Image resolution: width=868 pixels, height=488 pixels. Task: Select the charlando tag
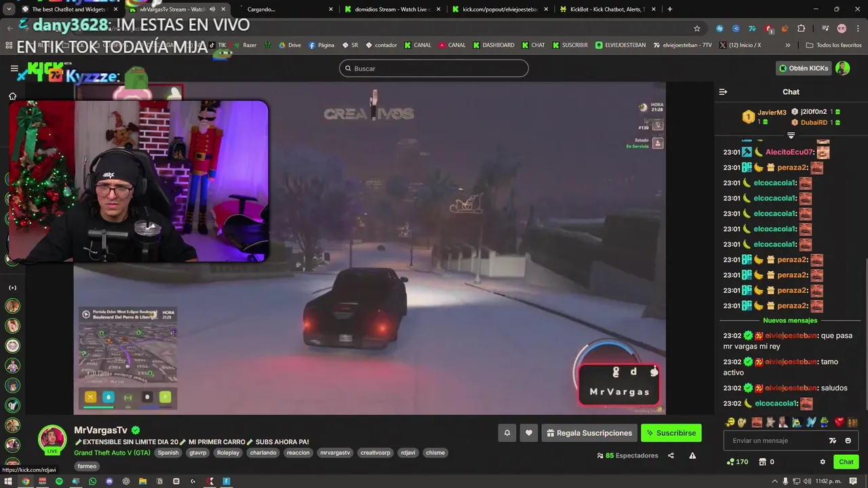point(263,453)
